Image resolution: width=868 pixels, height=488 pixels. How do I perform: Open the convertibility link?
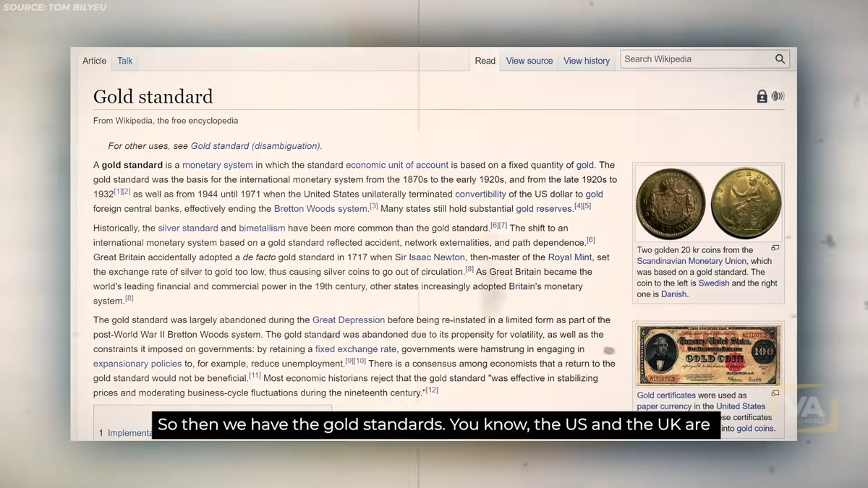tap(480, 194)
